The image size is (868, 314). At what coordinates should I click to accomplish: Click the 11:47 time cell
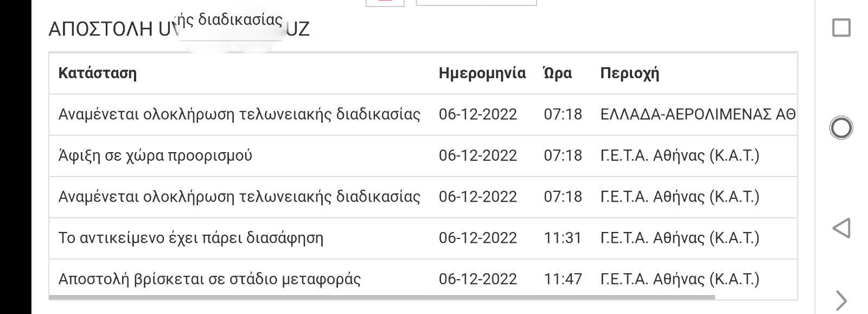563,279
